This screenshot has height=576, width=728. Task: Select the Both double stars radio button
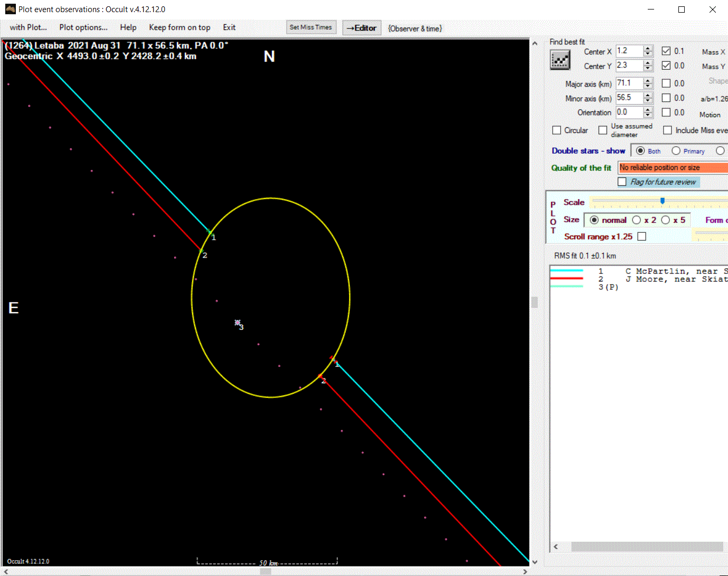point(640,151)
